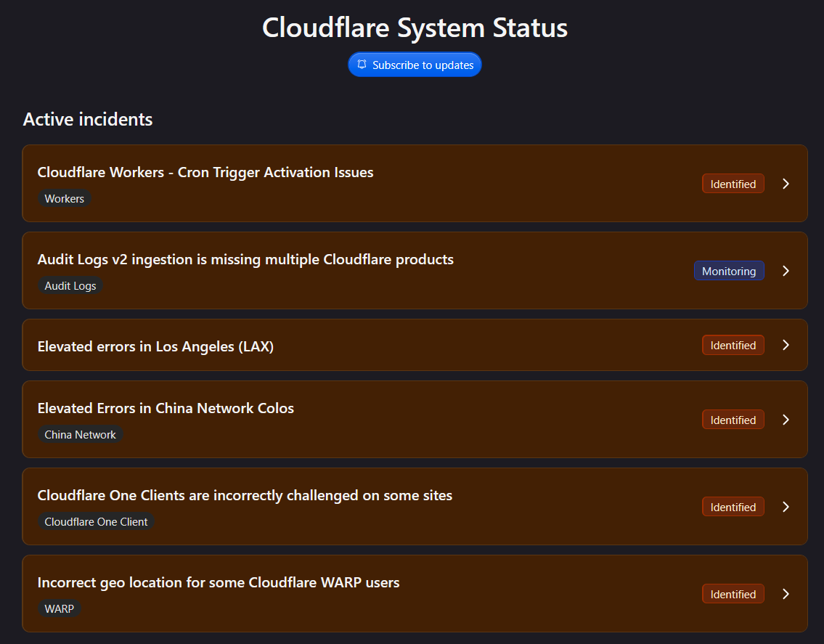Click the Workers component tag
824x644 pixels.
pyautogui.click(x=64, y=199)
